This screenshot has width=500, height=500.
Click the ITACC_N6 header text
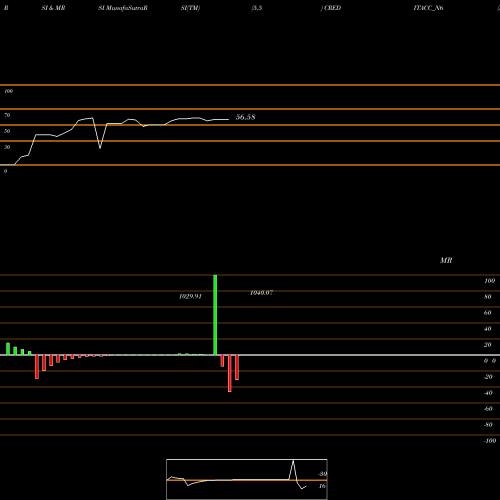[x=428, y=8]
